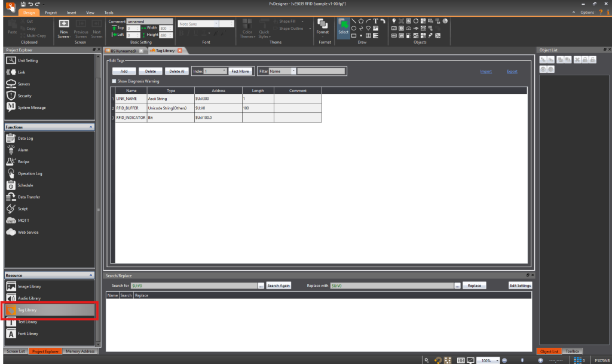The height and width of the screenshot is (364, 612).
Task: Click the Add tag button
Action: pos(124,71)
